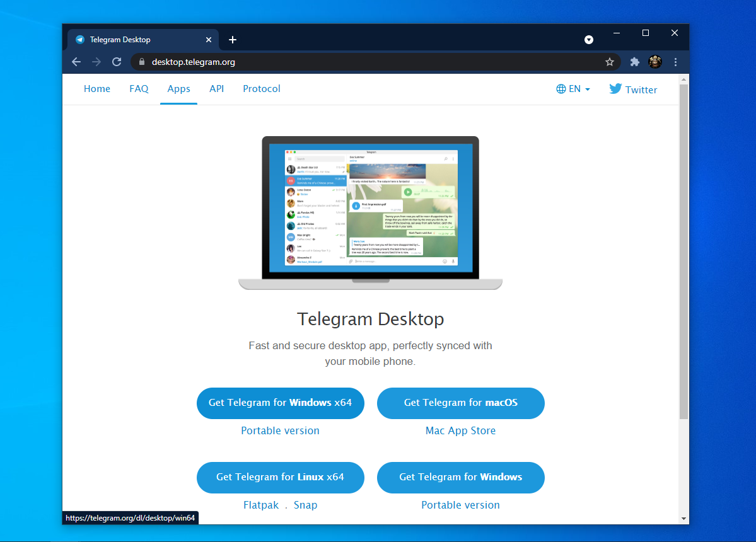Open the Chrome profile avatar
The height and width of the screenshot is (542, 756).
[654, 62]
